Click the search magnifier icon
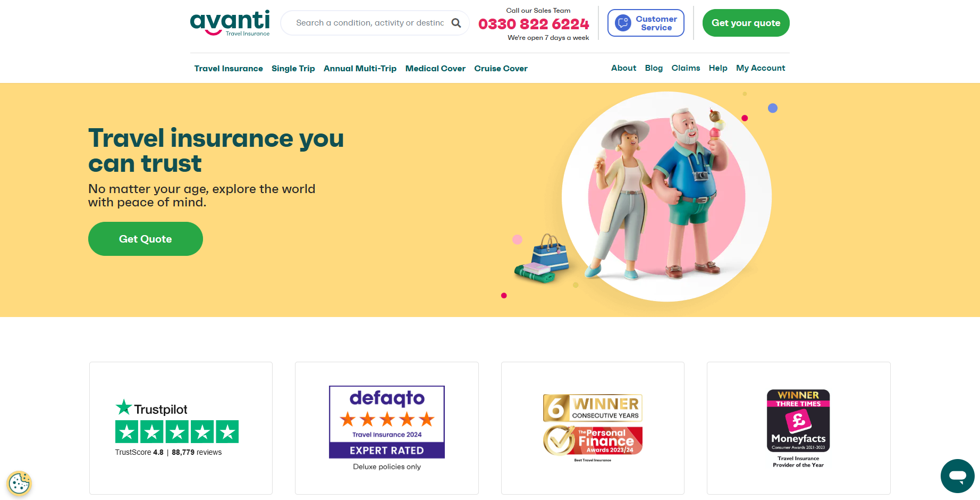 tap(456, 23)
